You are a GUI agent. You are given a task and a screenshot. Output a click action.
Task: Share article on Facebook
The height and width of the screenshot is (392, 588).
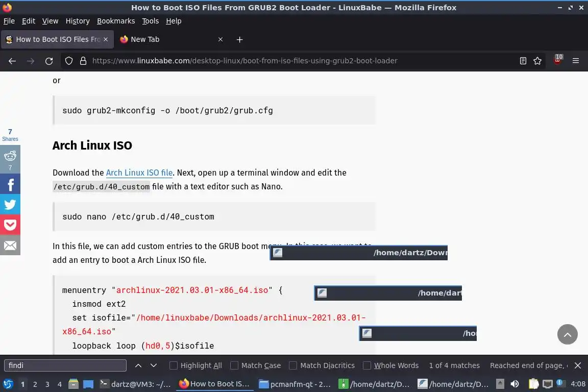pyautogui.click(x=10, y=184)
